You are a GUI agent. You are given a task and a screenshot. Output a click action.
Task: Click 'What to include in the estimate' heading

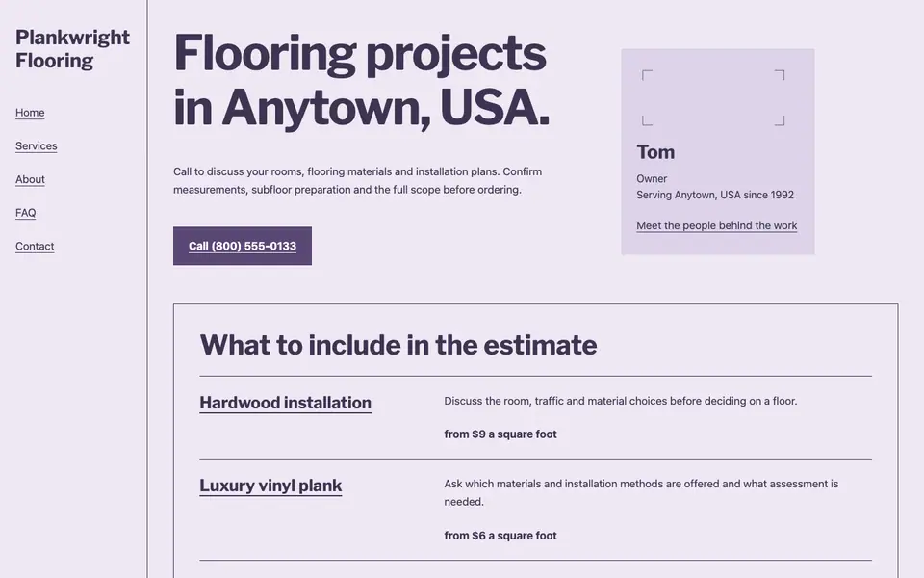(x=398, y=345)
